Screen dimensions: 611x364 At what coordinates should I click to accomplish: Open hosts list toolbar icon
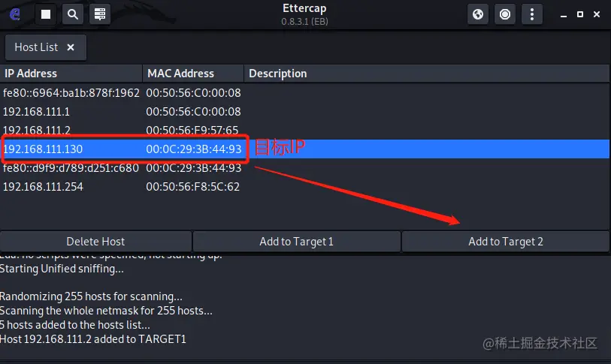point(100,14)
